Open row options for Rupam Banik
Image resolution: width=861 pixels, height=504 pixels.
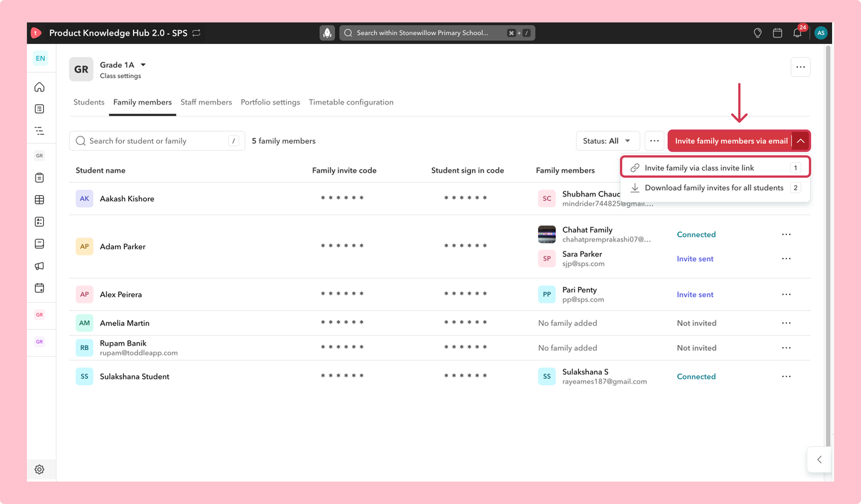pos(786,348)
